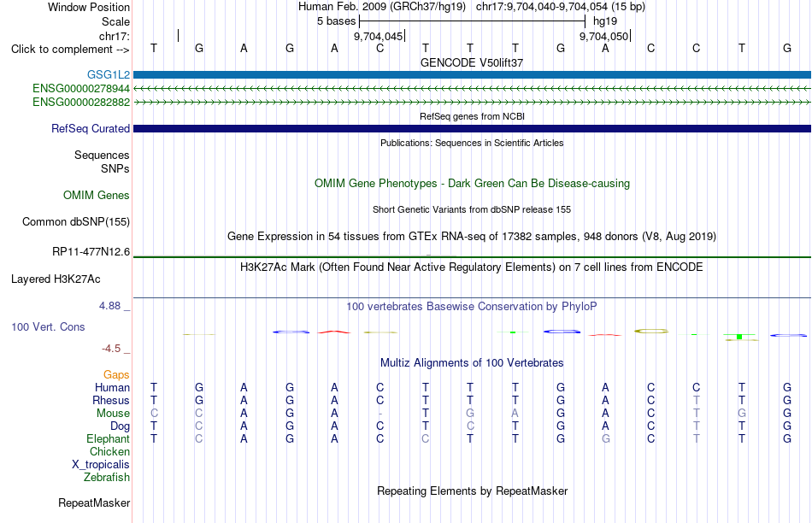This screenshot has height=523, width=812.
Task: Click 'Repeating Elements by RepeatMasker' title
Action: click(x=472, y=491)
